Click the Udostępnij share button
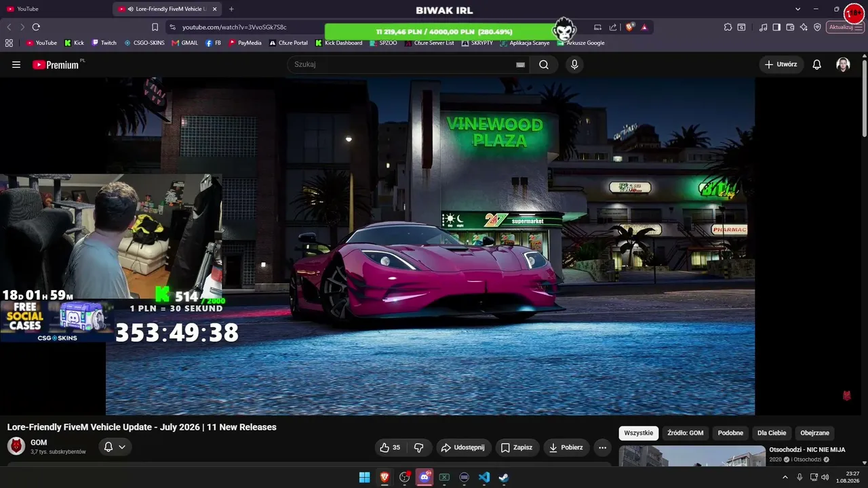The image size is (868, 488). [462, 447]
